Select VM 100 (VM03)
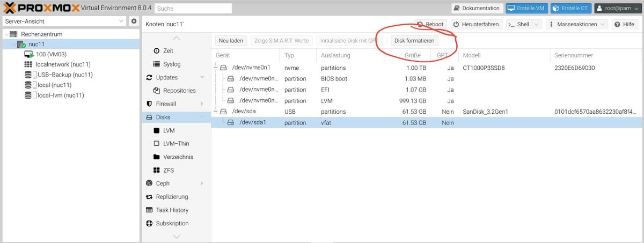This screenshot has width=644, height=243. click(51, 54)
